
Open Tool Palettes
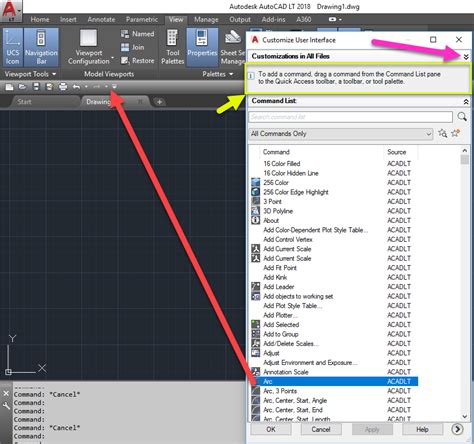coord(172,47)
